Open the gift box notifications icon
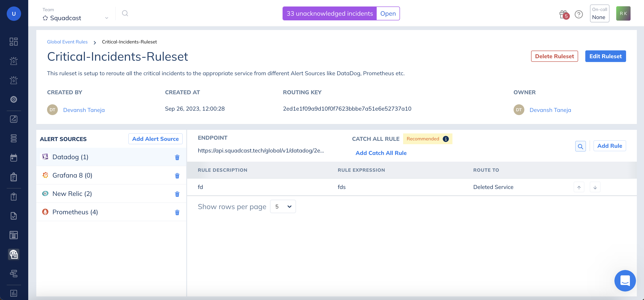 coord(564,15)
